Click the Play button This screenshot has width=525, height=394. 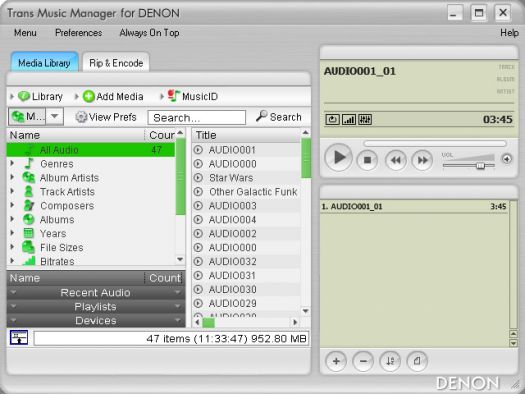tap(338, 157)
